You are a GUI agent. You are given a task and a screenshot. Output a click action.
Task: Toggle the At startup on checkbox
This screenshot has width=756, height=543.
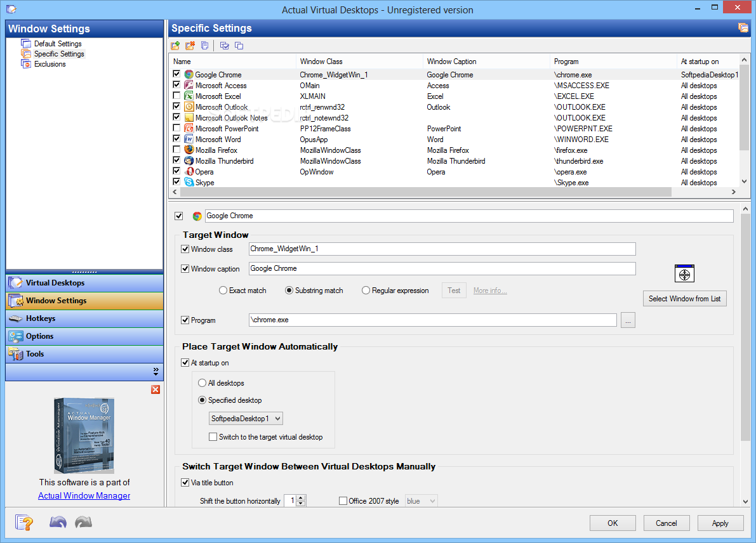click(x=185, y=363)
